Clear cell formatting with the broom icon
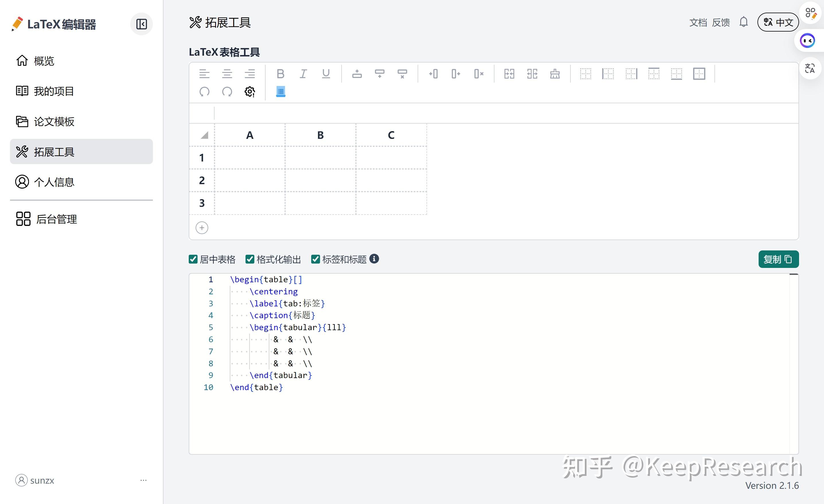Image resolution: width=824 pixels, height=504 pixels. pos(555,73)
